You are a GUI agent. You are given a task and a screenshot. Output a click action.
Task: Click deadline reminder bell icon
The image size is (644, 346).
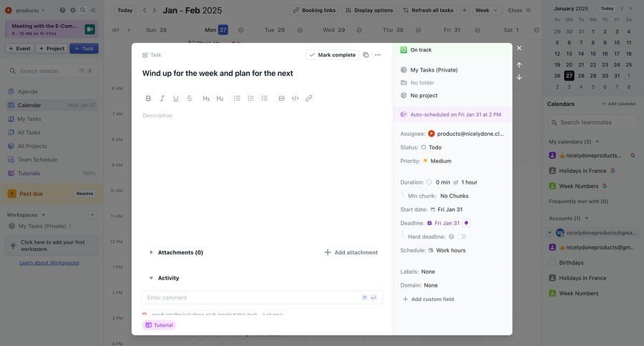(466, 223)
